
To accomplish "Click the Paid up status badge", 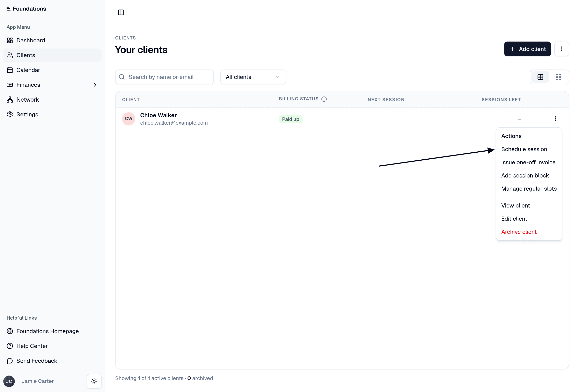I will 291,119.
